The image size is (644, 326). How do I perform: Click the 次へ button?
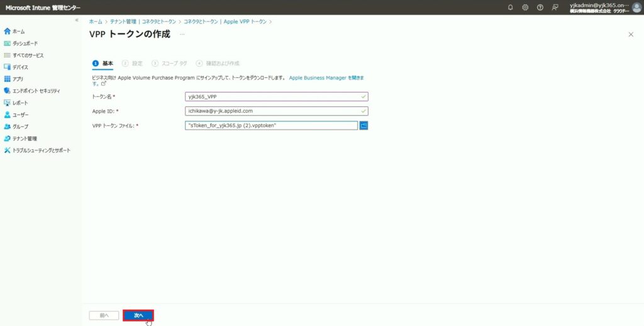click(x=138, y=315)
